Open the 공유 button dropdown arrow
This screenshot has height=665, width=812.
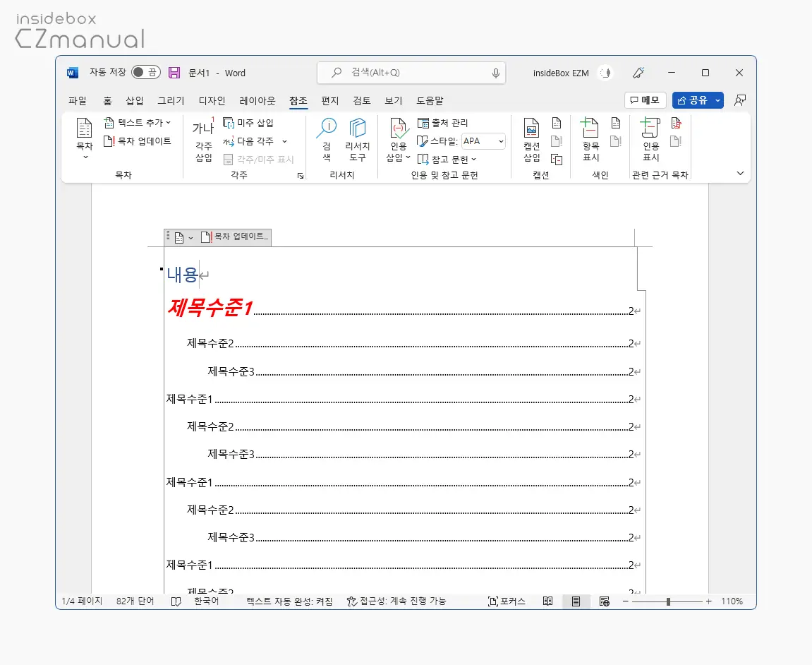coord(717,100)
